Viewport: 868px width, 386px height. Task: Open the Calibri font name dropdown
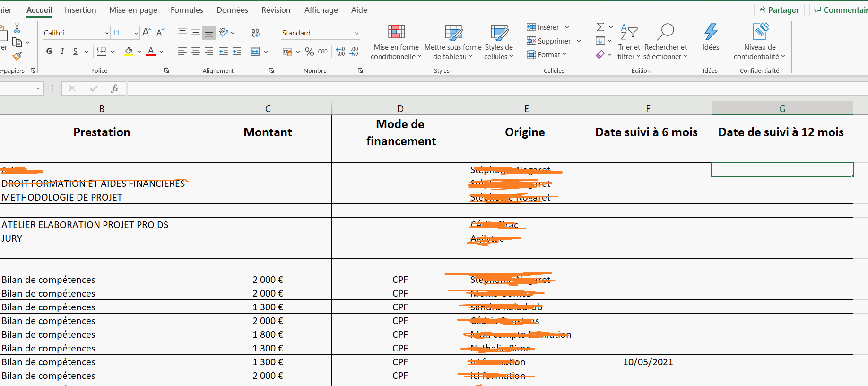pyautogui.click(x=107, y=33)
